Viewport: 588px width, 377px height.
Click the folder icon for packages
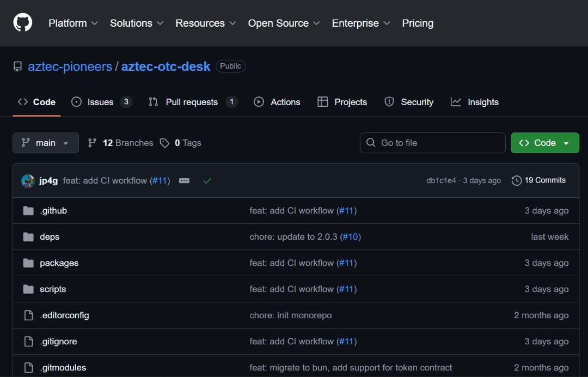tap(28, 263)
